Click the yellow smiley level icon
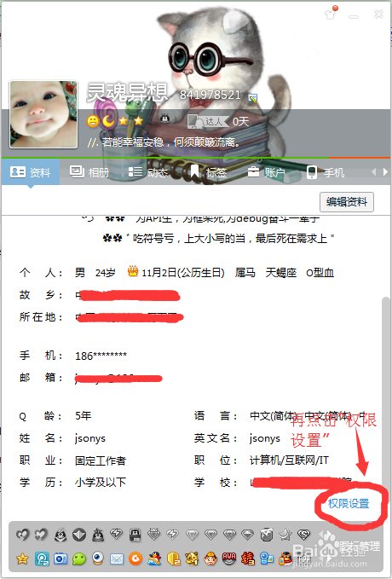Screen dimensions: 392x579 93,121
